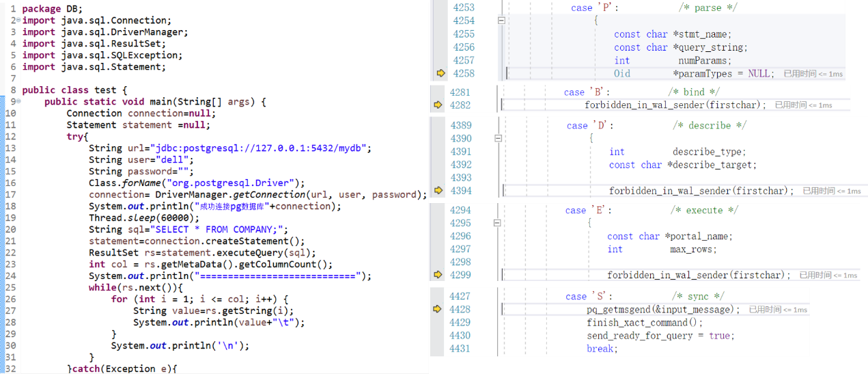Screen dimensions: 868x374
Task: Collapse the code block at line 4390
Action: [x=499, y=138]
